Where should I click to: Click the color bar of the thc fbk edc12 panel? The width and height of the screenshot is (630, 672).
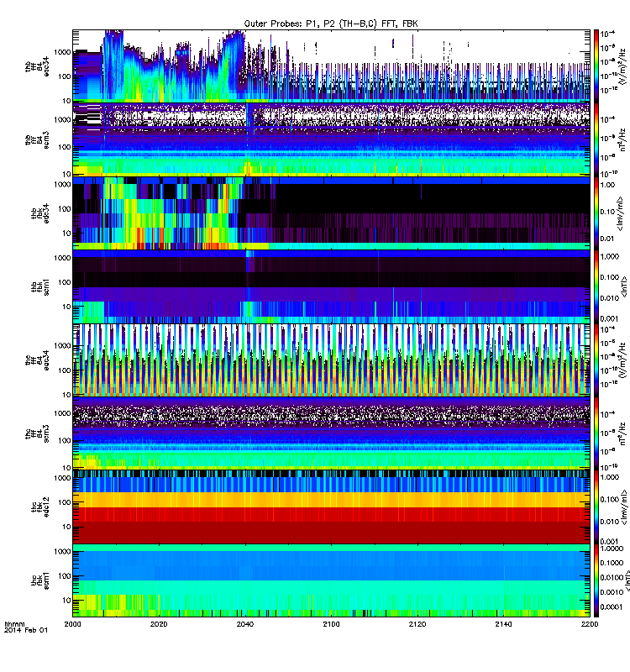pos(596,507)
